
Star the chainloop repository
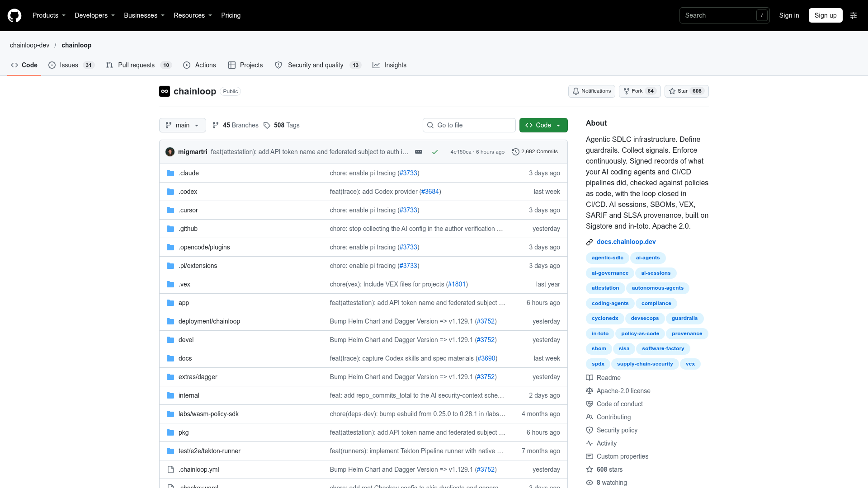coord(686,91)
